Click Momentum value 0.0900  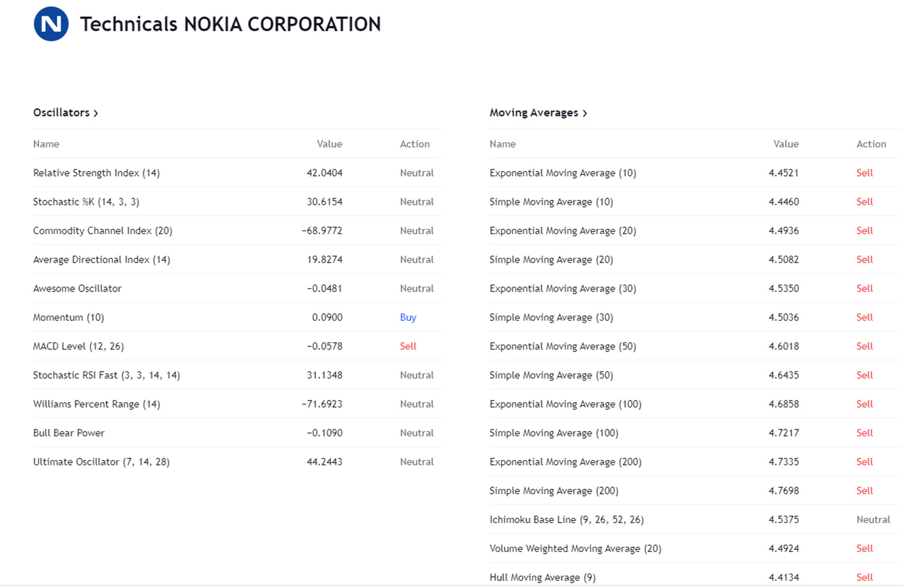327,317
